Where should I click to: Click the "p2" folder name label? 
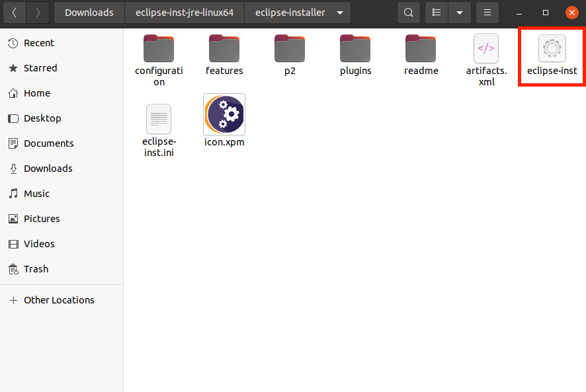pos(290,71)
